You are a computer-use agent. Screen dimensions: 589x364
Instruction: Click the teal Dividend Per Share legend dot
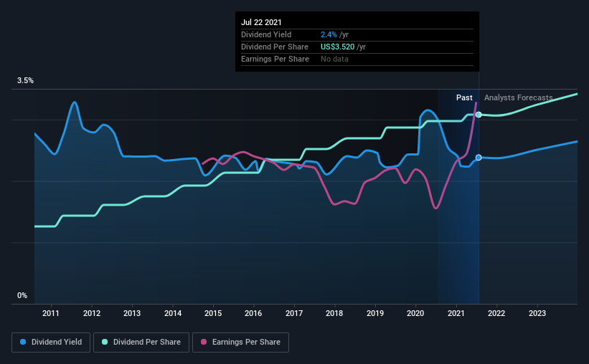105,342
